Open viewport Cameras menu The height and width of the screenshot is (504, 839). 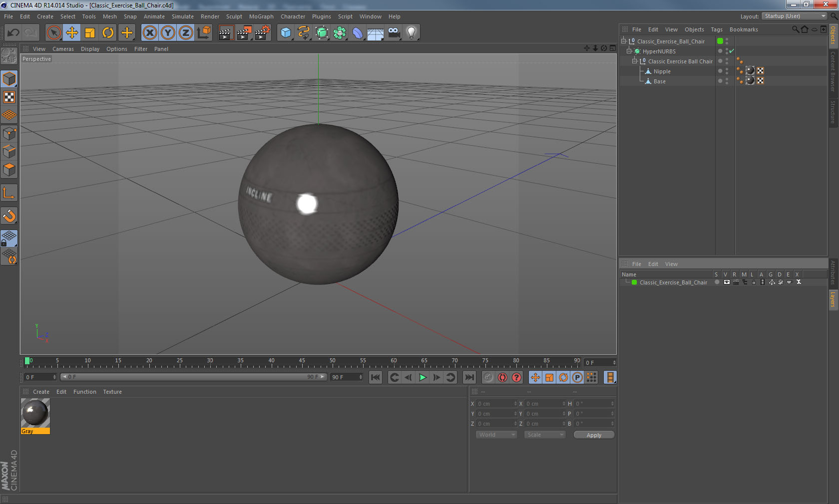pos(63,49)
